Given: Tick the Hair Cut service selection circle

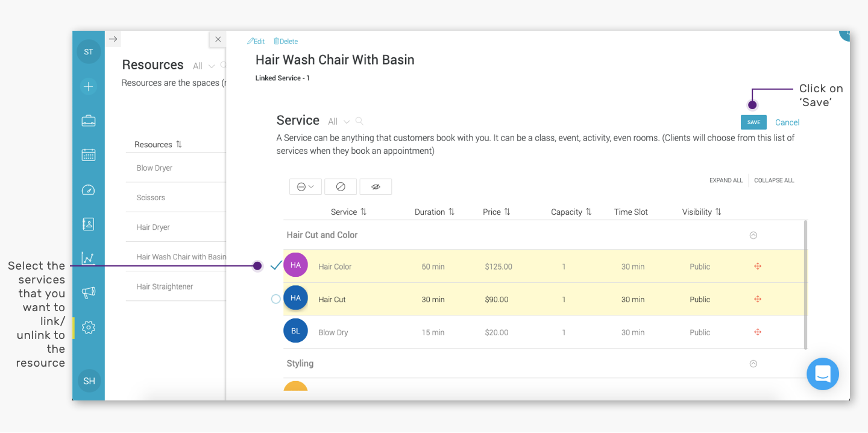Looking at the screenshot, I should pos(276,299).
